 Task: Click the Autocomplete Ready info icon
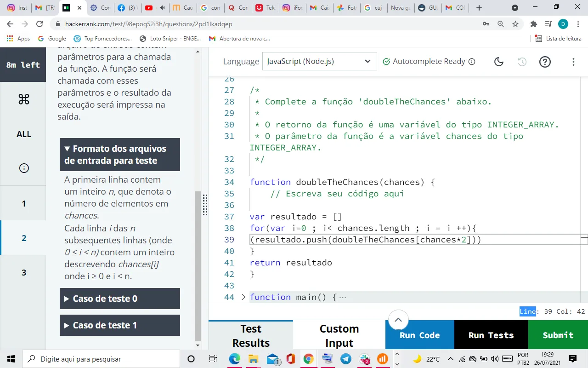click(472, 62)
